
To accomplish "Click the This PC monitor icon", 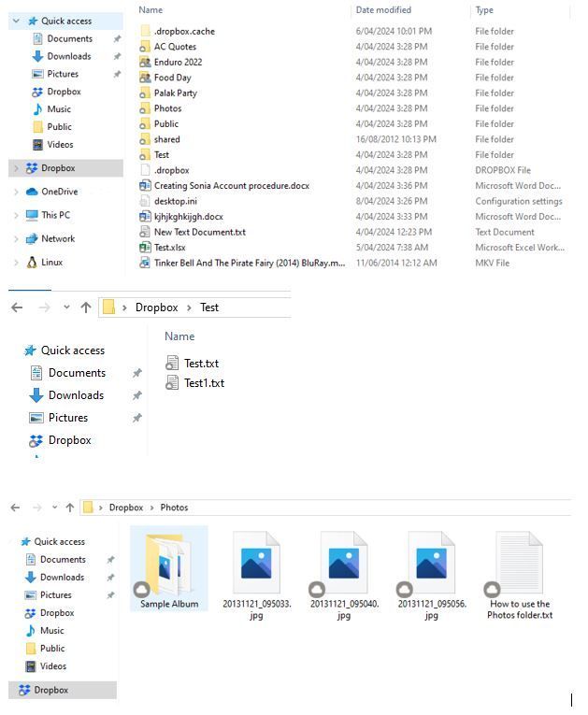I will (x=32, y=215).
